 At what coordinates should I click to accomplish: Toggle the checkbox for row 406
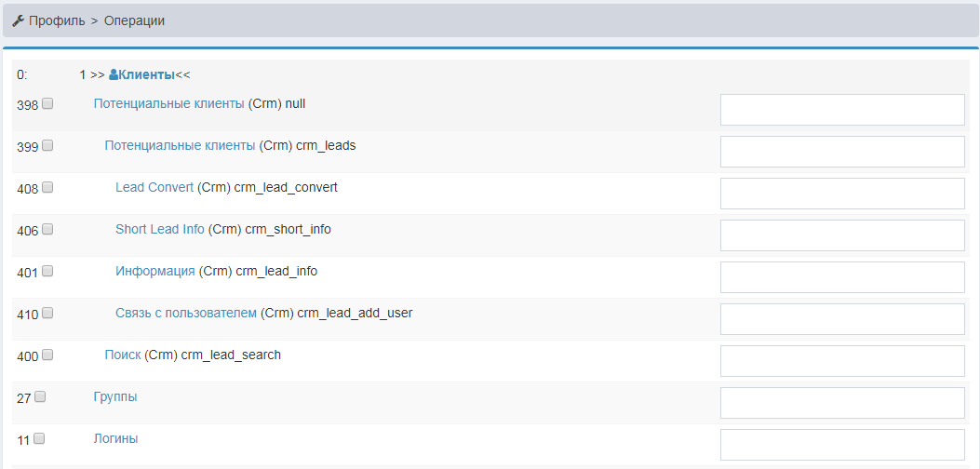coord(47,230)
